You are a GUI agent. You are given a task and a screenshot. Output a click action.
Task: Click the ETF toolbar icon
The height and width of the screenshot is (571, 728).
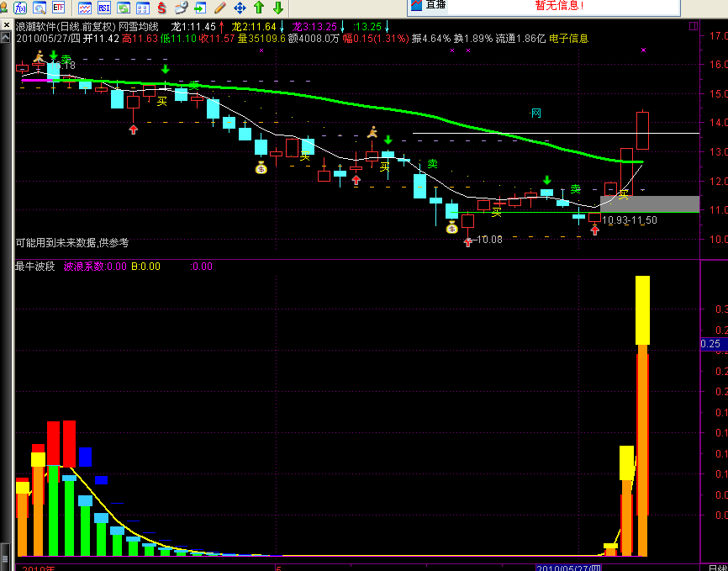(59, 8)
